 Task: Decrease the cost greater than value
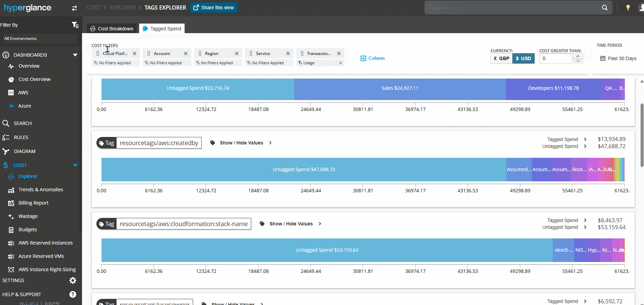(578, 61)
